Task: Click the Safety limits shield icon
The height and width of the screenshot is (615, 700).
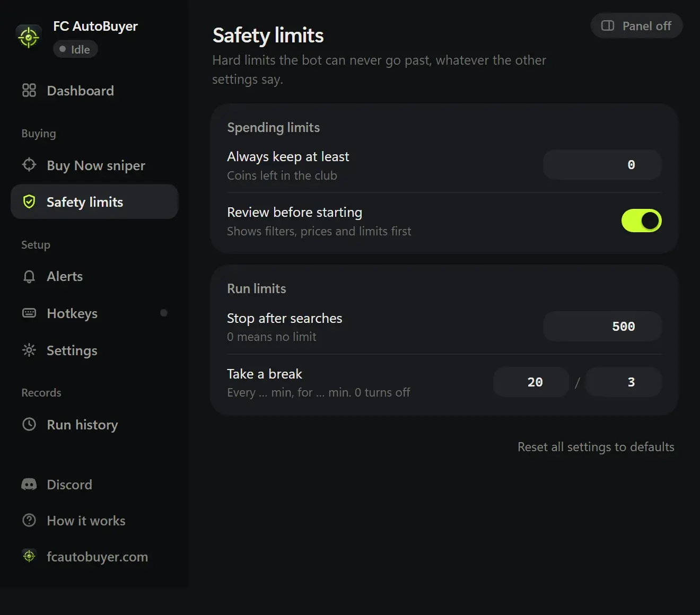Action: point(29,201)
